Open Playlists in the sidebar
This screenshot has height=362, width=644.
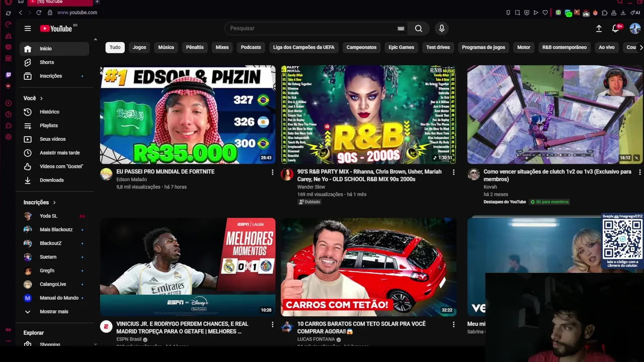coord(54,125)
